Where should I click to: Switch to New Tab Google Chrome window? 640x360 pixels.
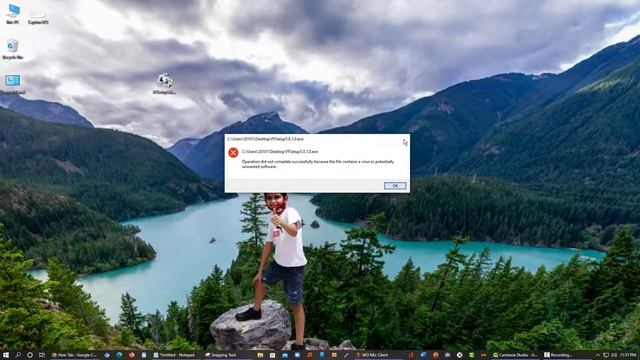coord(74,355)
